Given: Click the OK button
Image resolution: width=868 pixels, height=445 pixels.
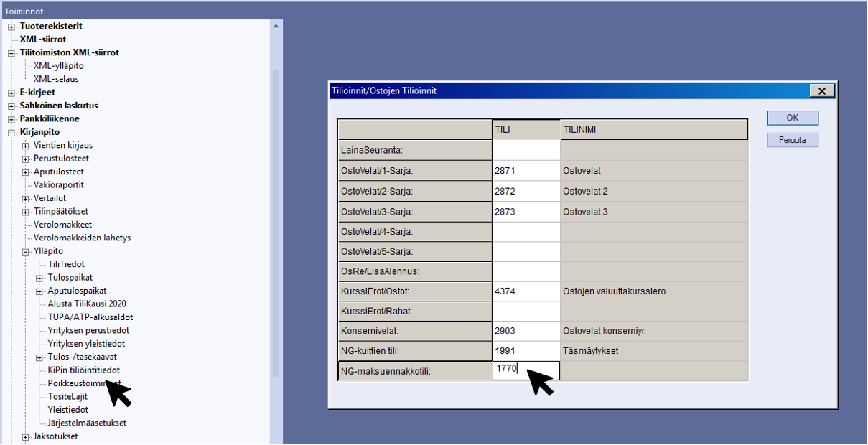Looking at the screenshot, I should pyautogui.click(x=792, y=118).
